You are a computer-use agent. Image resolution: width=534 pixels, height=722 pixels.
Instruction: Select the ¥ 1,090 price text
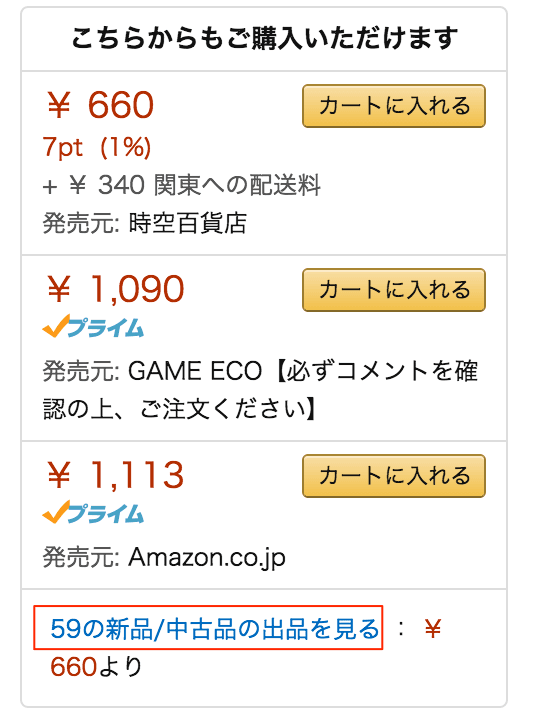(116, 289)
